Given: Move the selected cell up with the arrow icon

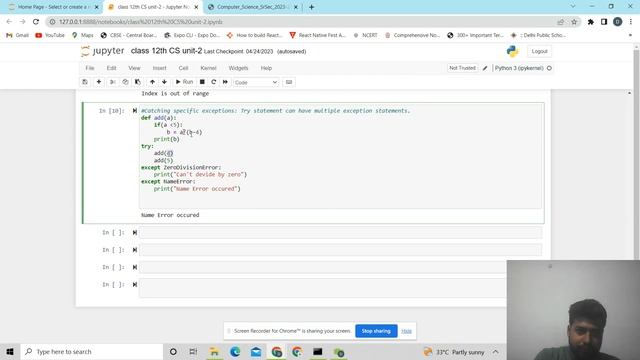Looking at the screenshot, I should [x=152, y=82].
